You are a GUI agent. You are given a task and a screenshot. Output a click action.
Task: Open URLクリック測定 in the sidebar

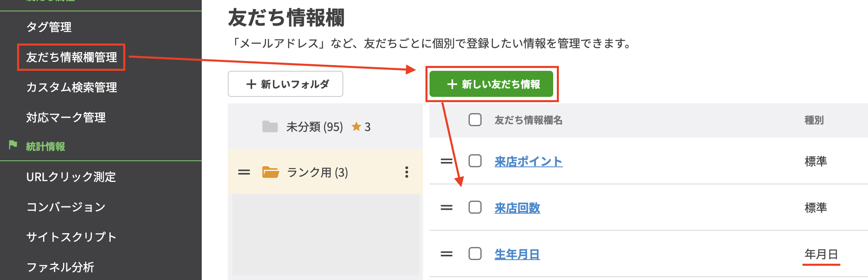click(70, 177)
